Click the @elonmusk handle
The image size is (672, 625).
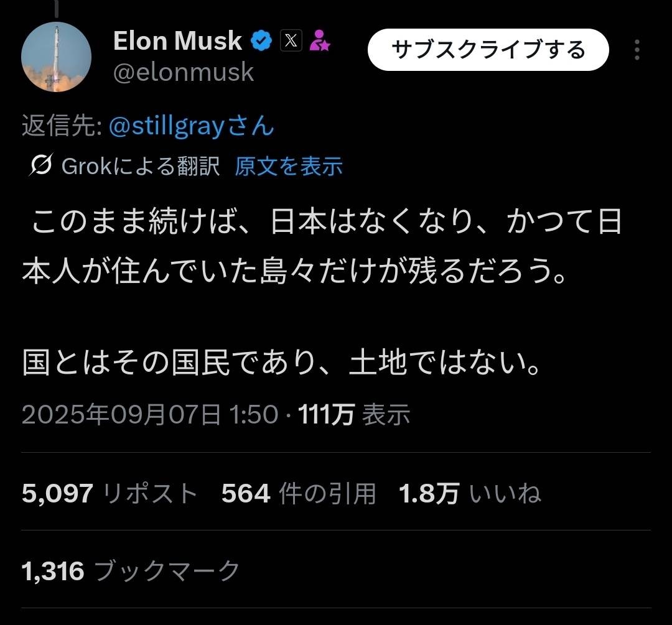click(x=184, y=73)
